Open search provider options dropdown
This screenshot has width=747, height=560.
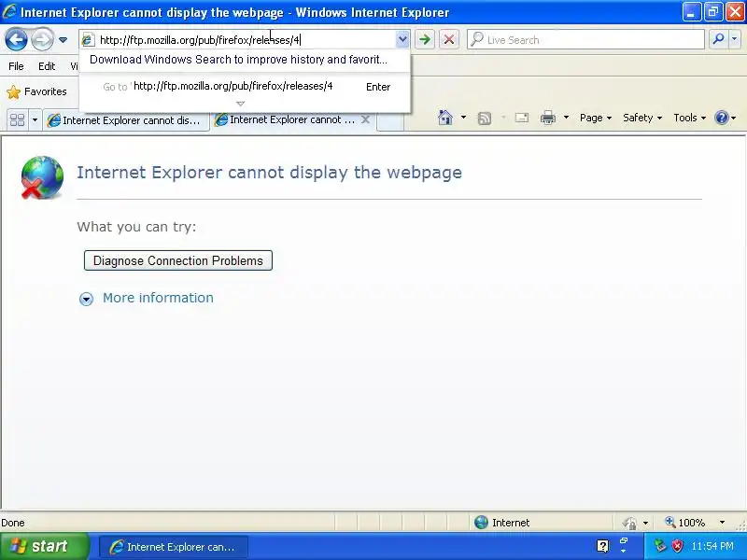(x=735, y=39)
